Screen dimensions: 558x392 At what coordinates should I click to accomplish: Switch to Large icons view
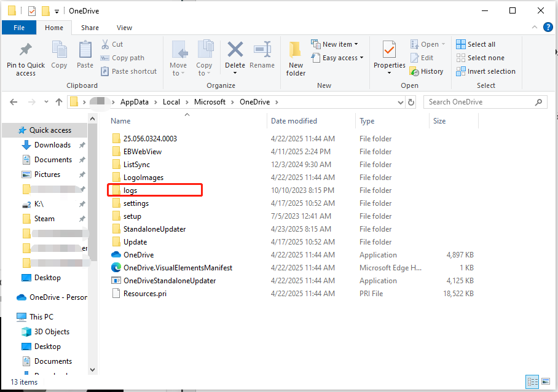click(546, 382)
